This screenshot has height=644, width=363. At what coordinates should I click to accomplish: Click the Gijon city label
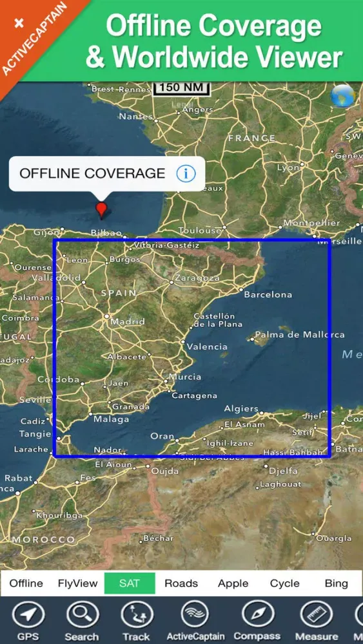tap(46, 232)
